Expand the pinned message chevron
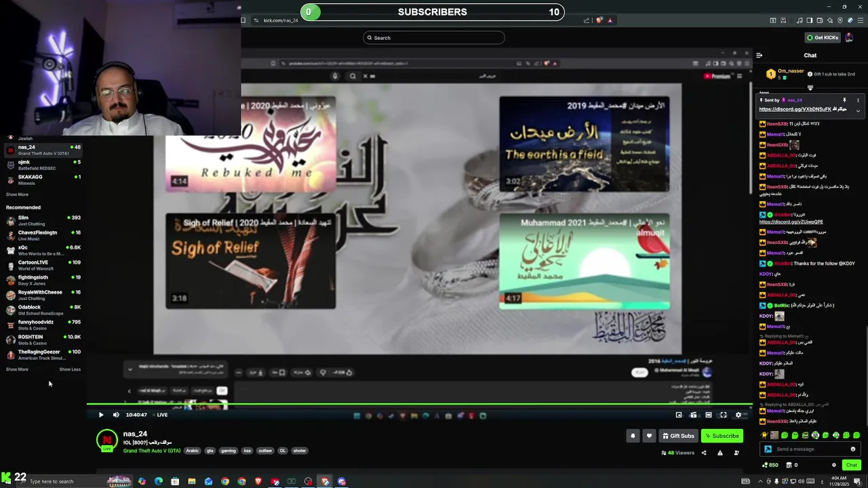 coord(858,110)
